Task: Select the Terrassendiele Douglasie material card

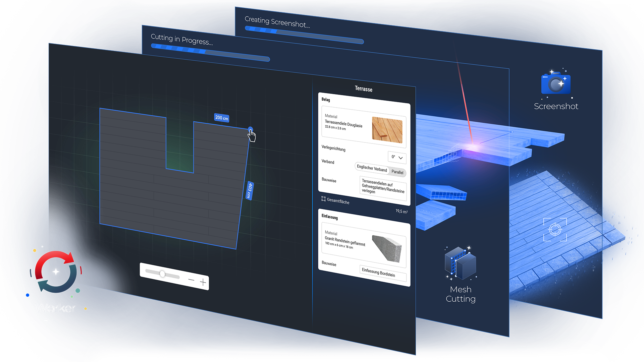Action: click(x=364, y=127)
